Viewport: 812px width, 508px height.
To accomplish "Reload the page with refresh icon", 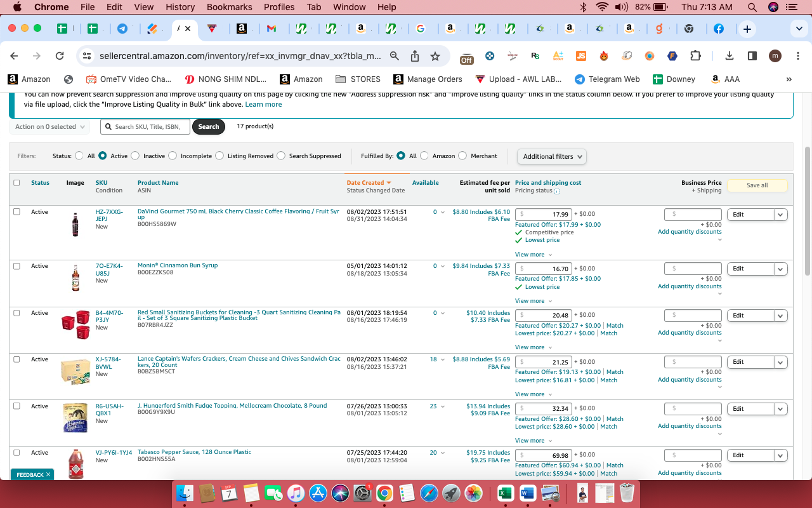I will (x=60, y=56).
